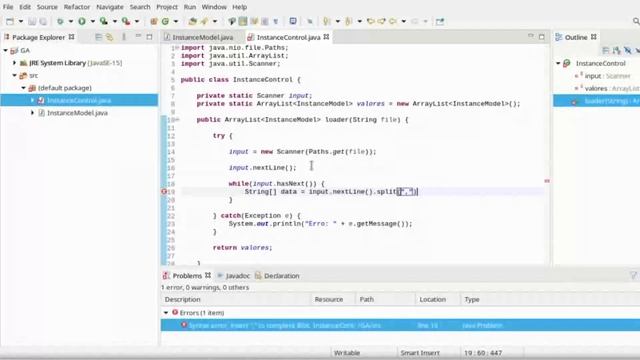The width and height of the screenshot is (640, 360).
Task: Select the Problems tab
Action: [187, 276]
